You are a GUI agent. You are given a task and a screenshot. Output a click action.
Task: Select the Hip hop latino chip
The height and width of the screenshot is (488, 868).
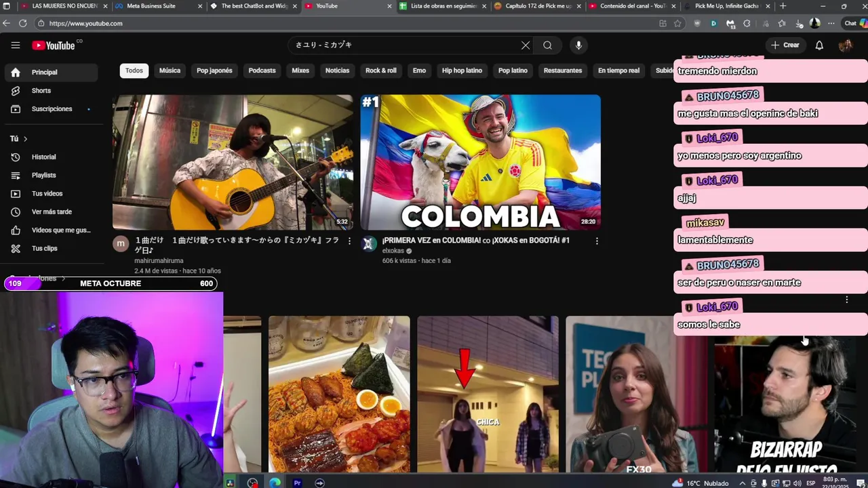pos(462,70)
